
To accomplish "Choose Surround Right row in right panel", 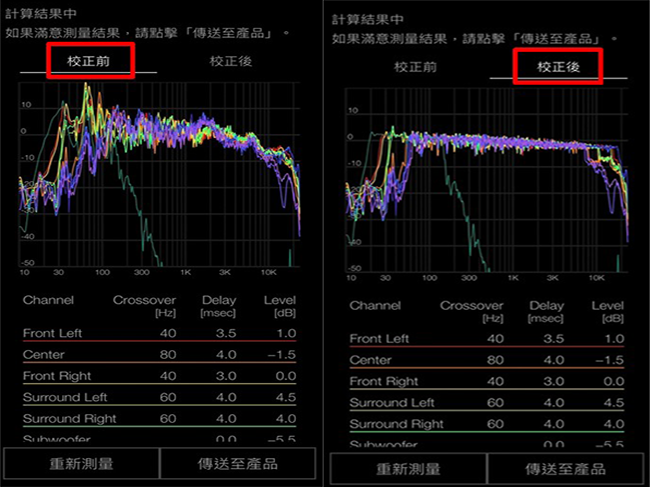I will (487, 424).
